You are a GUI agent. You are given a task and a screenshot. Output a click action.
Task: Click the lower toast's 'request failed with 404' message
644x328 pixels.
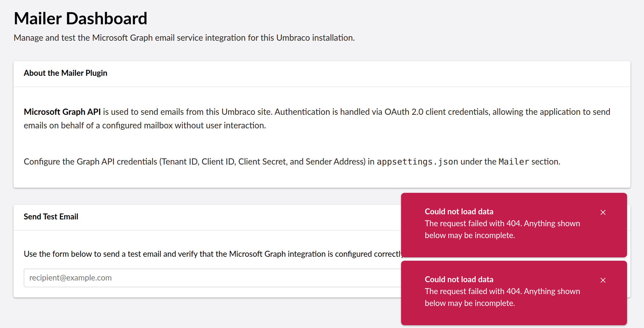tap(502, 297)
